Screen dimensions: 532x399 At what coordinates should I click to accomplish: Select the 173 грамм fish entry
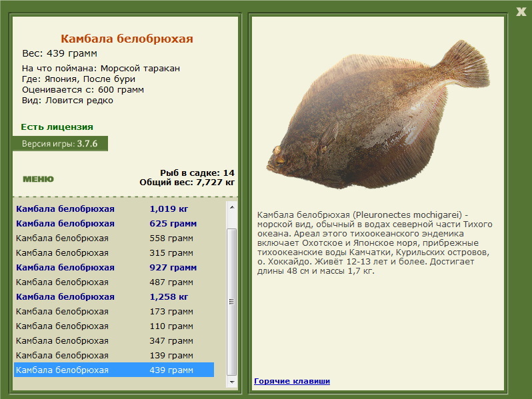114,311
